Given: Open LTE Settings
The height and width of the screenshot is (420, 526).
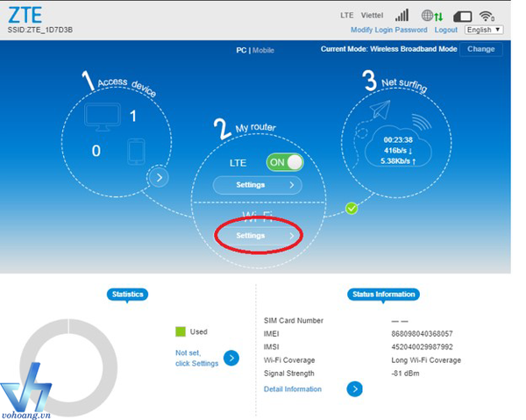Looking at the screenshot, I should click(257, 185).
